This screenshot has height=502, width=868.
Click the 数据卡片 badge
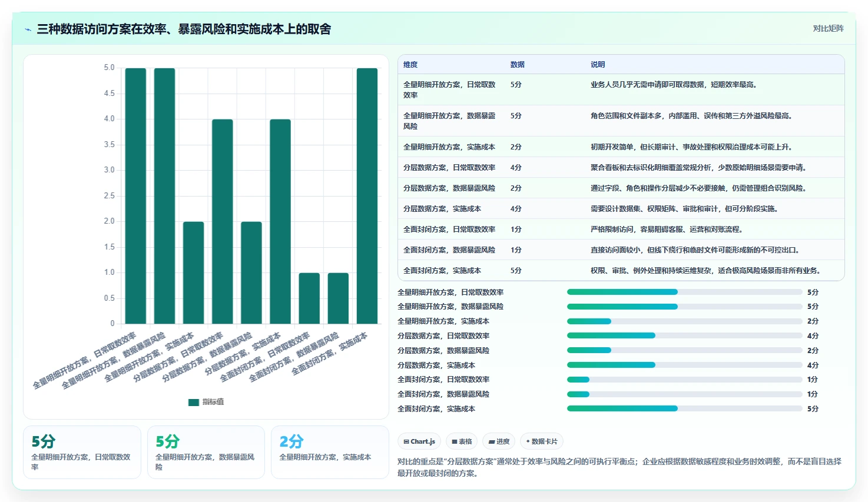(x=542, y=441)
